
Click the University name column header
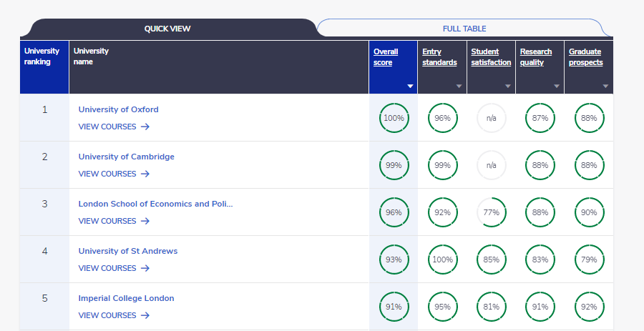(219, 67)
